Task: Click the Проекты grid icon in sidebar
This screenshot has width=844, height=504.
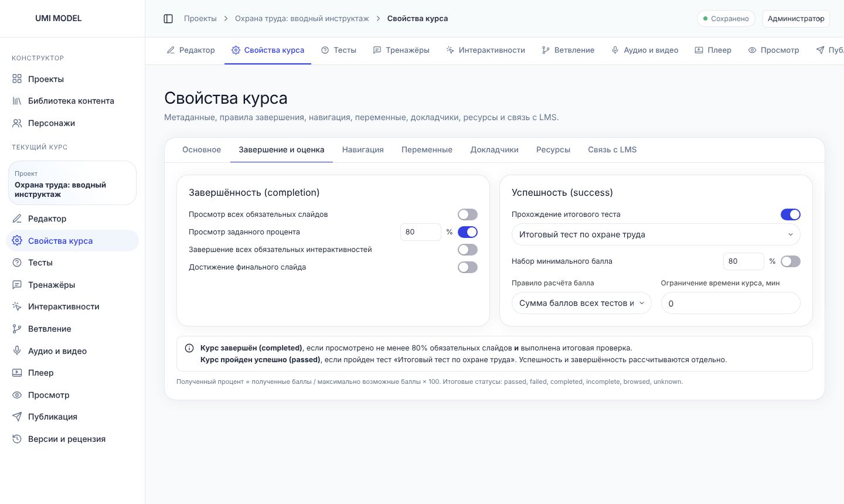Action: coord(17,79)
